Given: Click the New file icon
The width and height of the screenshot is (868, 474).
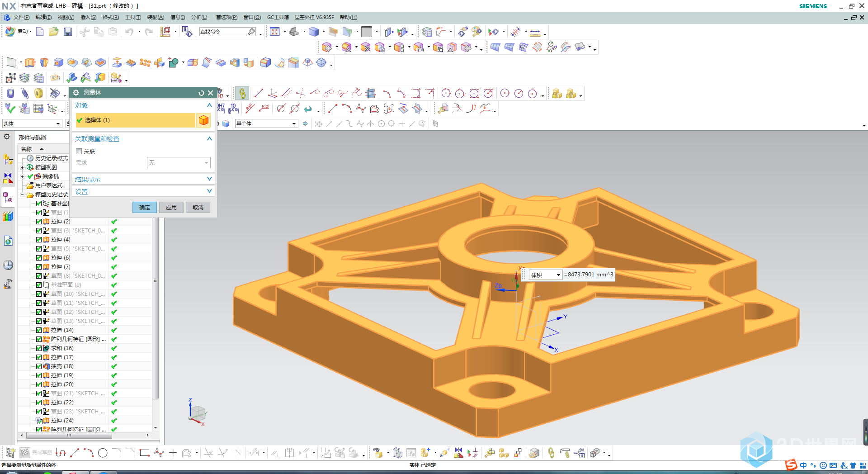Looking at the screenshot, I should click(x=40, y=32).
